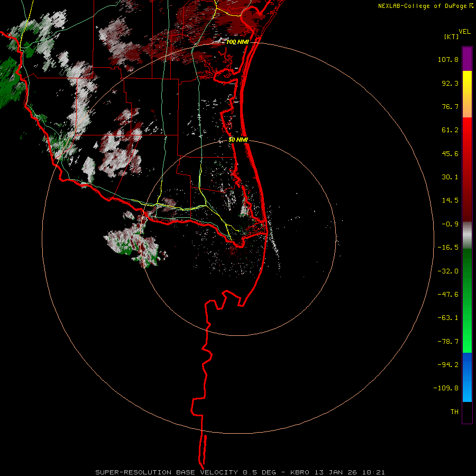Click the bright green color bar segment
The height and width of the screenshot is (476, 476).
point(467,300)
